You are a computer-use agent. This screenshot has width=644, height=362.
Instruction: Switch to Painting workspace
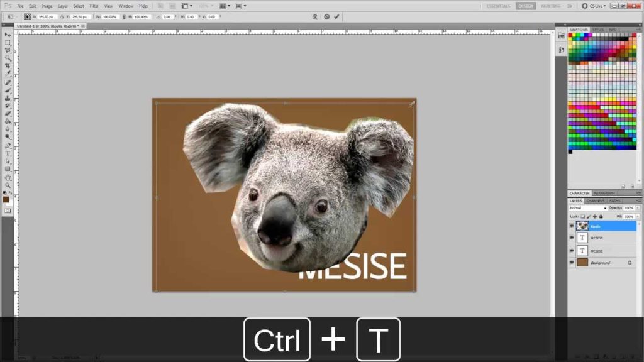point(550,6)
